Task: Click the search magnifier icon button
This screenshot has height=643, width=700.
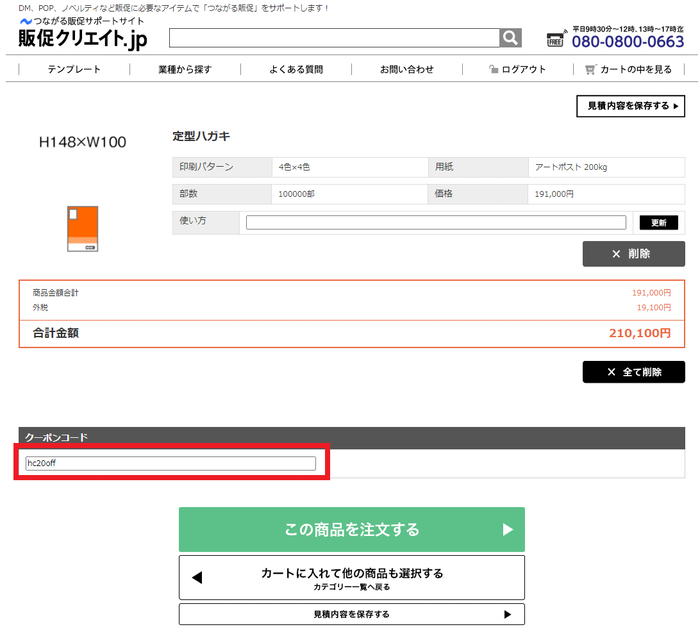Action: 510,38
